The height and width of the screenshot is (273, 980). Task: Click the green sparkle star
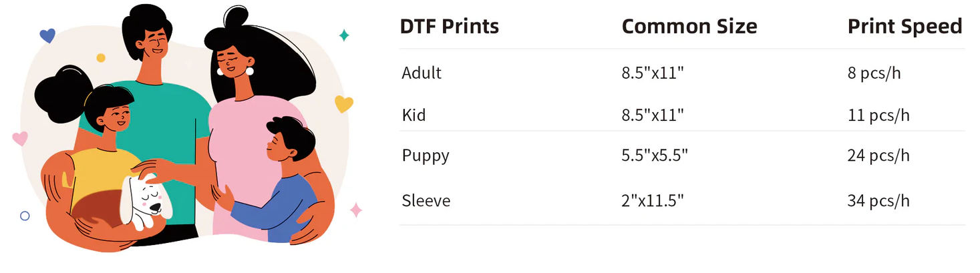pos(344,35)
